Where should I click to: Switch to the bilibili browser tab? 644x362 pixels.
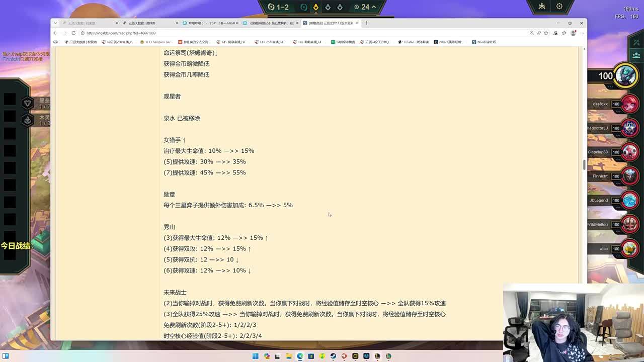(x=210, y=23)
